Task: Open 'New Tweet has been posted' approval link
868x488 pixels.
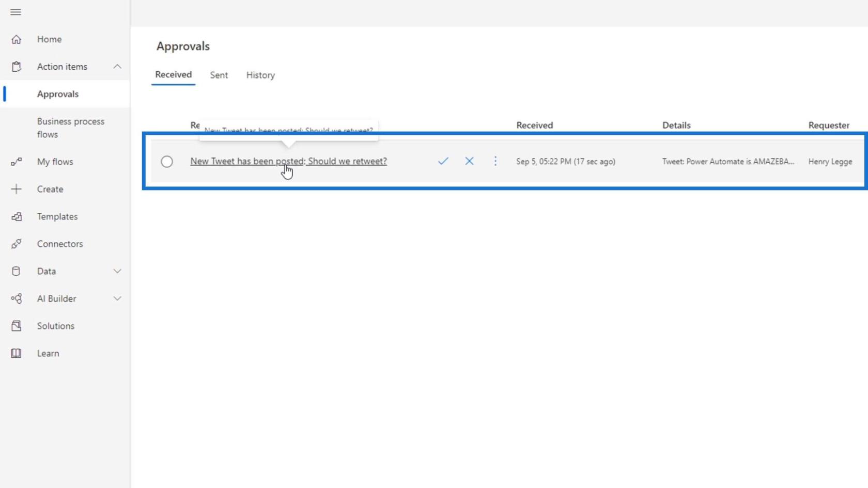Action: 288,161
